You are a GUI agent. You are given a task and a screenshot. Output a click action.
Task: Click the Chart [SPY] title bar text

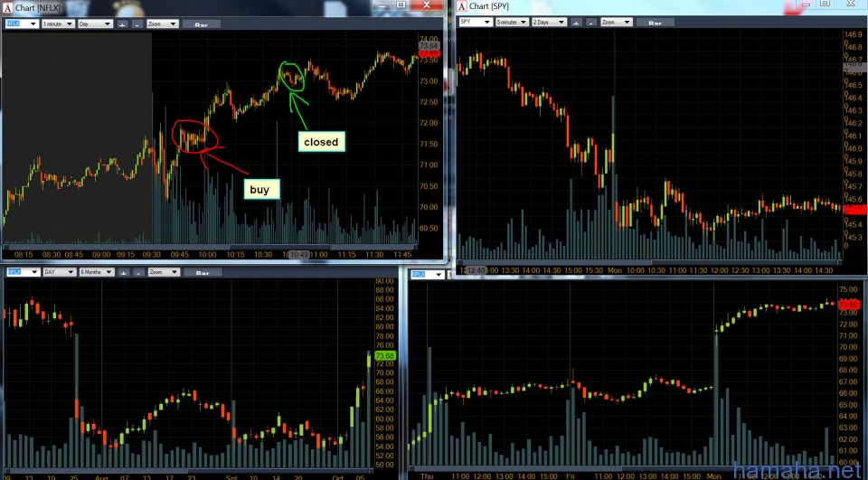point(489,6)
